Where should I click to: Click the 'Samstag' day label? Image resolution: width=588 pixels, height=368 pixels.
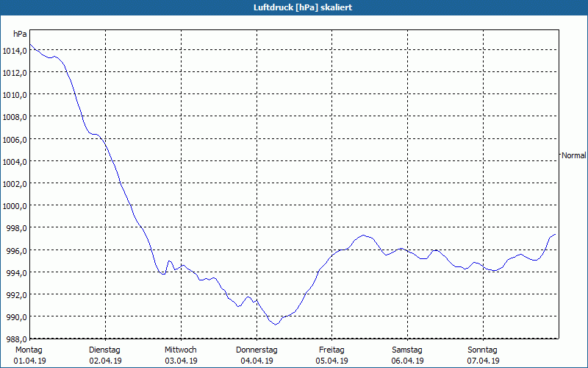click(x=407, y=350)
